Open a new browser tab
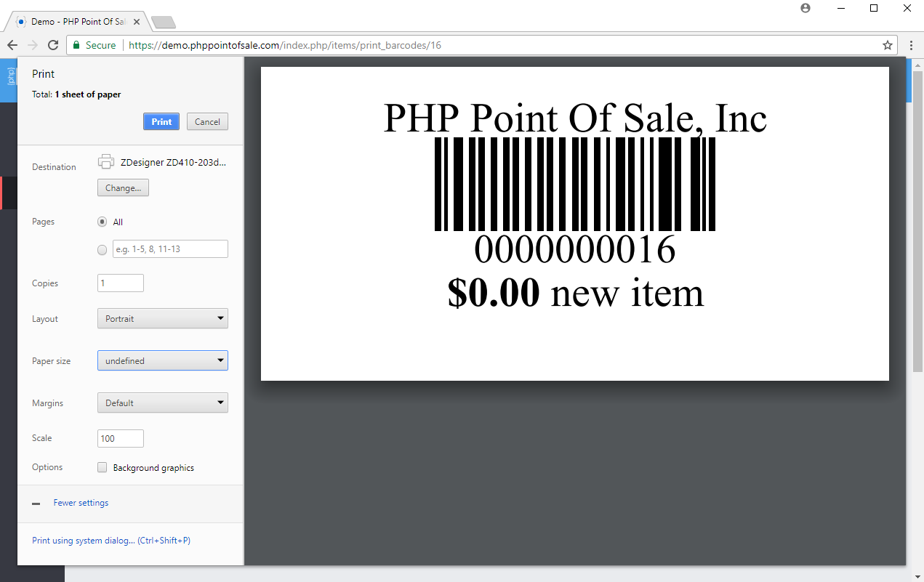 click(164, 22)
